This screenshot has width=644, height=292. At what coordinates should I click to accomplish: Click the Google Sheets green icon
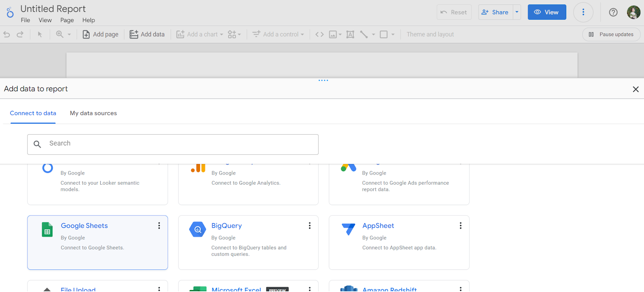coord(47,230)
